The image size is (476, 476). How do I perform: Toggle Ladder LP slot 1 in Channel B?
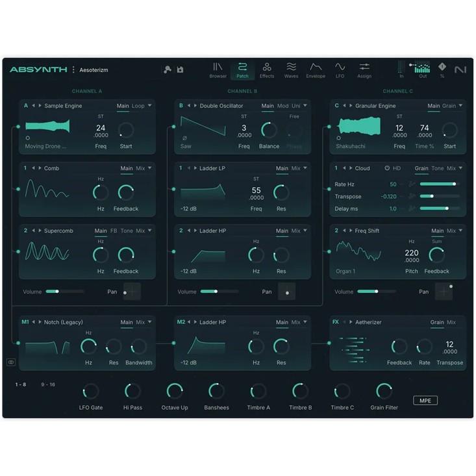[181, 168]
